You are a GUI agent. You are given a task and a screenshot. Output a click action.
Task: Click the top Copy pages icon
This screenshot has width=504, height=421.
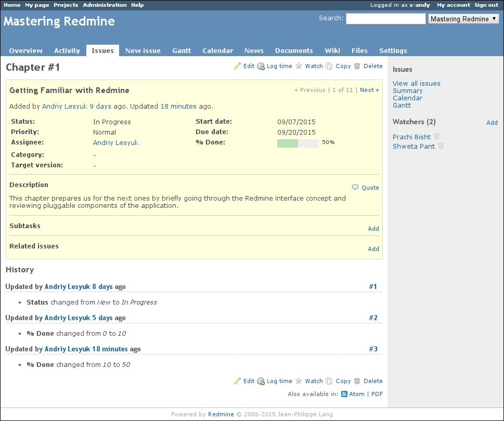pos(329,66)
